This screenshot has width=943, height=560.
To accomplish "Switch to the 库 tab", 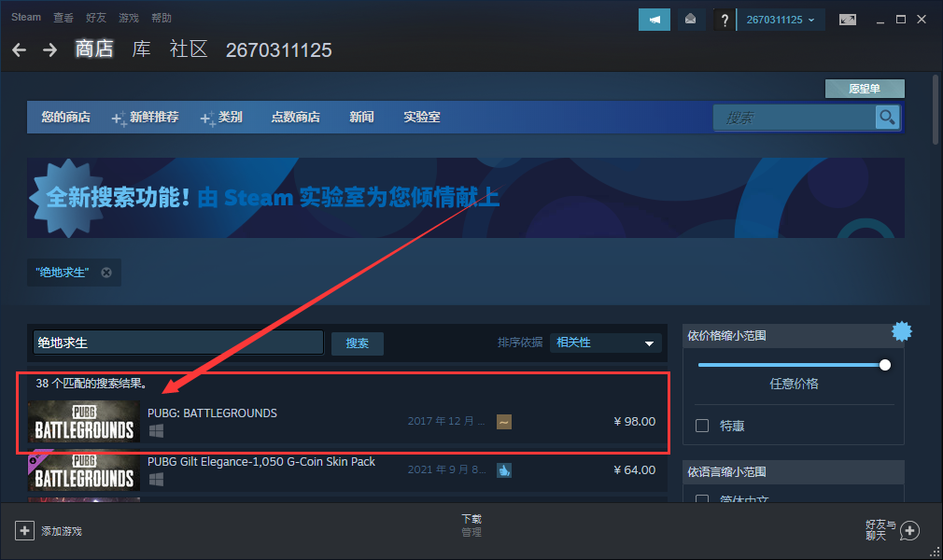I will coord(141,49).
